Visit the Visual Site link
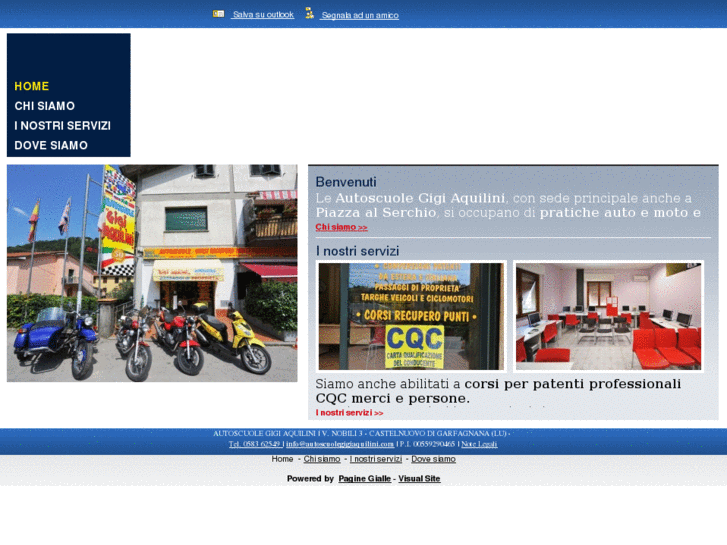Viewport: 727px width, 545px height. point(419,479)
